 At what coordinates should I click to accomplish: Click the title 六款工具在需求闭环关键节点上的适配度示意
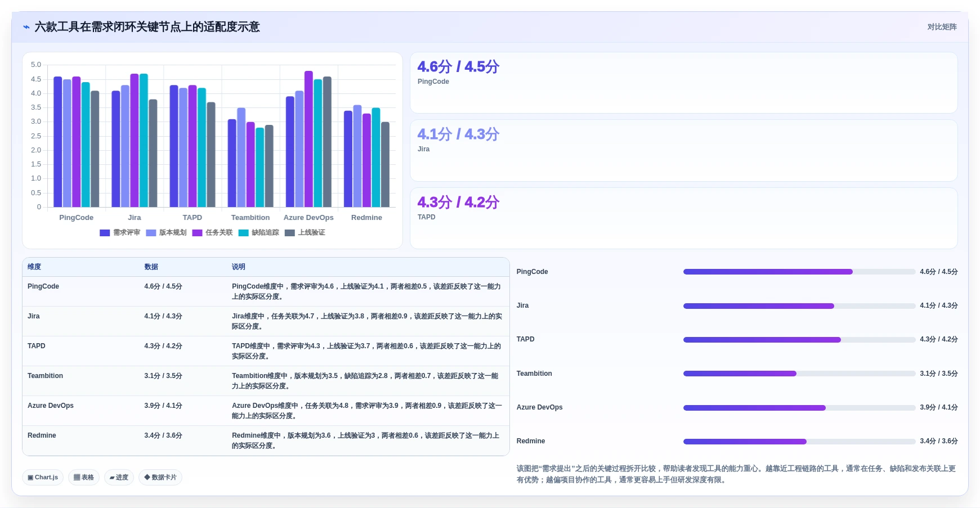point(147,27)
